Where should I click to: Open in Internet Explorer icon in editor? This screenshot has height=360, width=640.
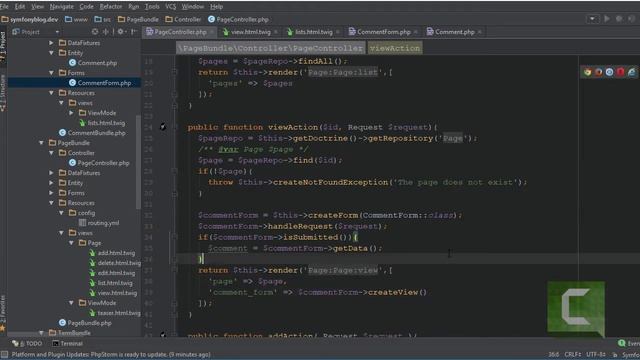pyautogui.click(x=631, y=72)
